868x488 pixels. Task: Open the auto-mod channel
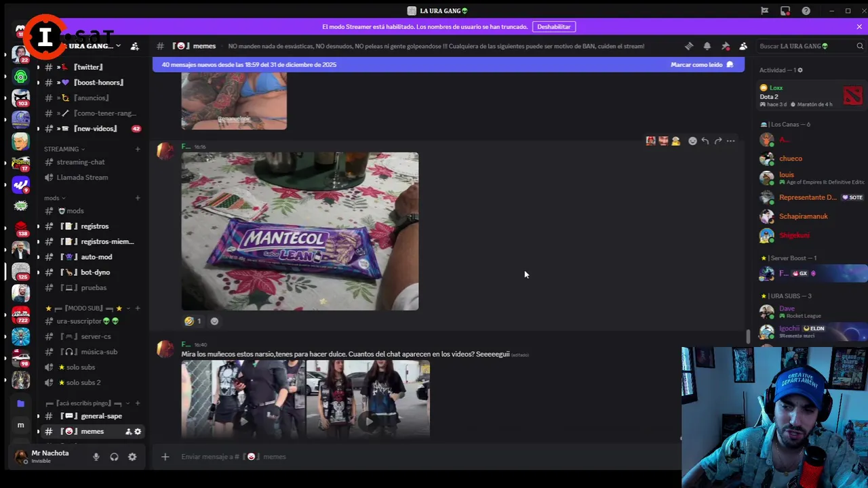[x=92, y=257]
